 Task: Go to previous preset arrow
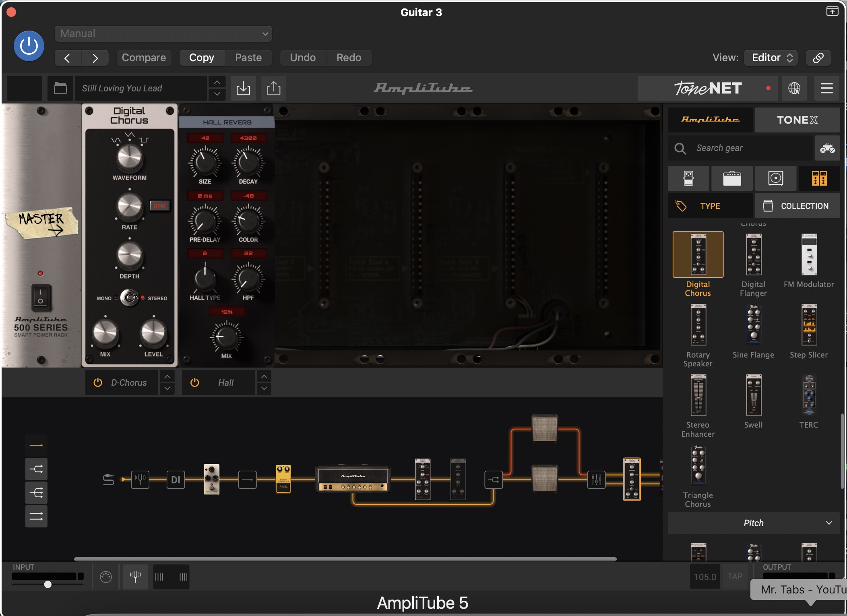click(x=68, y=58)
